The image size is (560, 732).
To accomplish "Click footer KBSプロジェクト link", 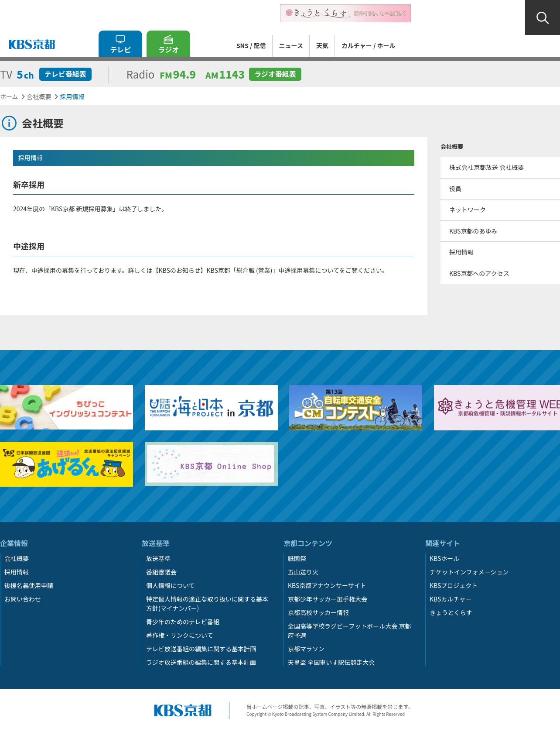I will tap(454, 586).
